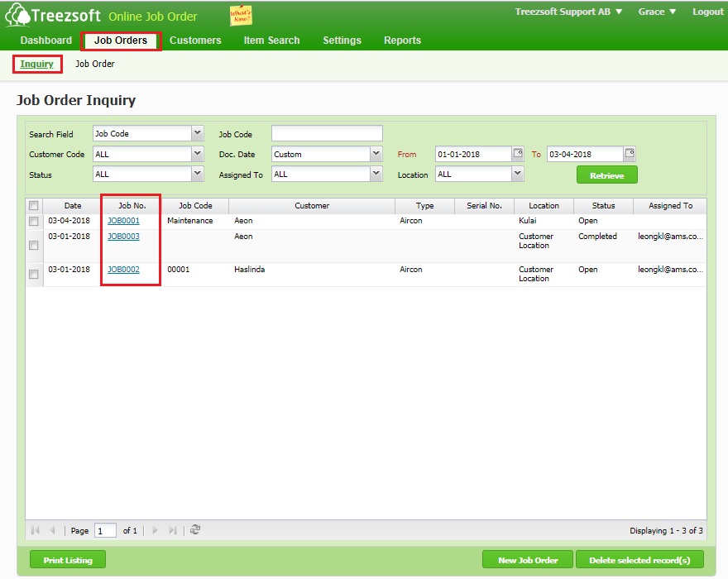Select the Job Order submenu
The image size is (728, 579).
pyautogui.click(x=94, y=64)
